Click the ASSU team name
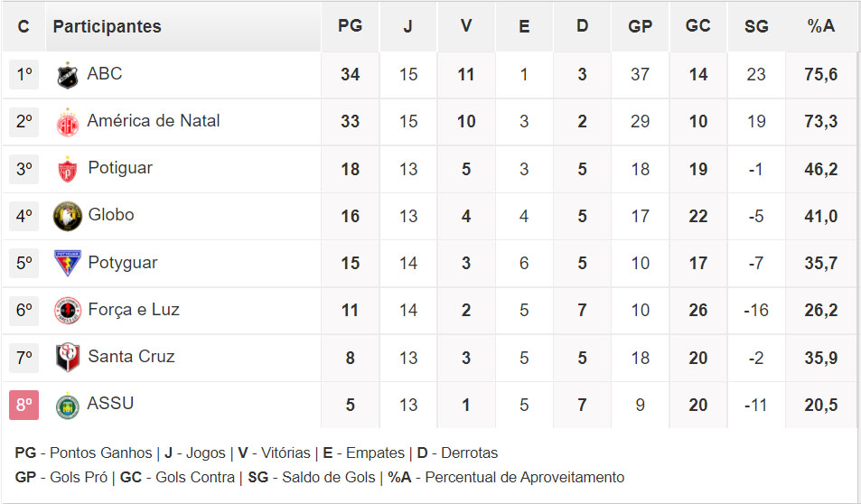 click(x=110, y=404)
